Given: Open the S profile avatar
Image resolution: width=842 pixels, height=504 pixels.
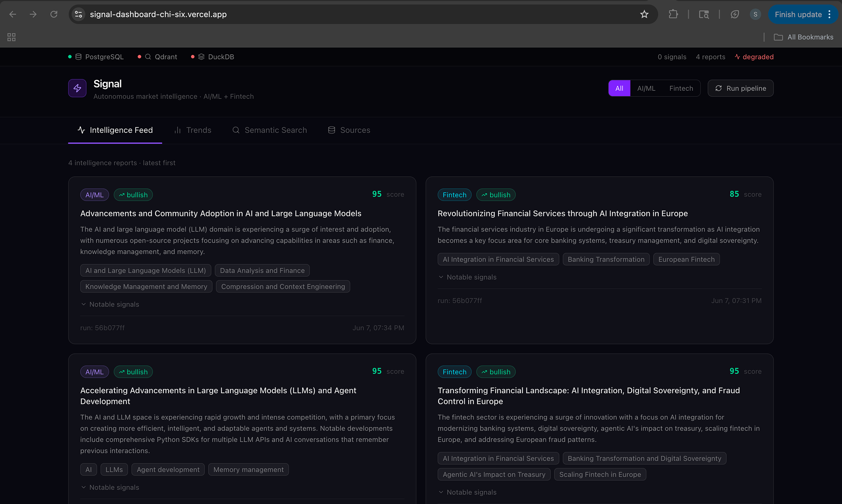Looking at the screenshot, I should click(x=755, y=14).
